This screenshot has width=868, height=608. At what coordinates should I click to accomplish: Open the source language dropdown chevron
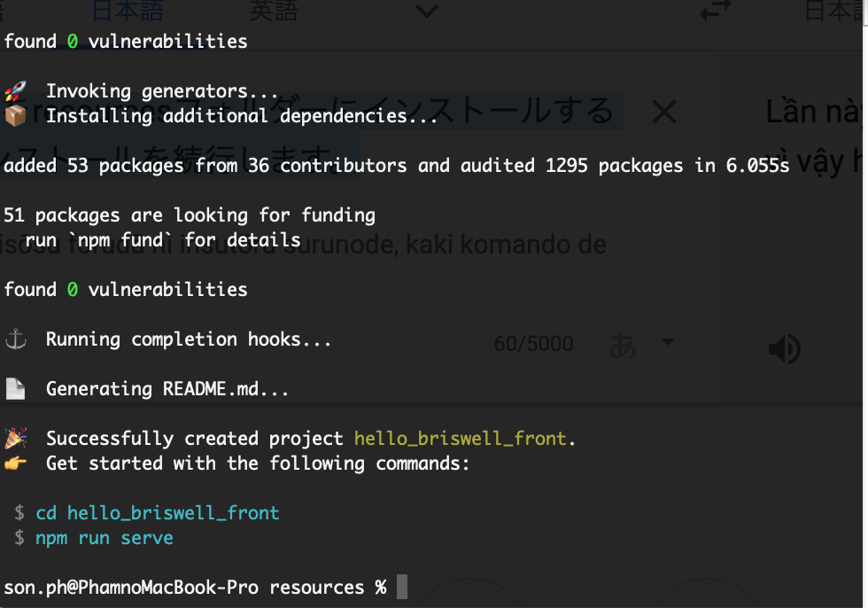[x=426, y=11]
